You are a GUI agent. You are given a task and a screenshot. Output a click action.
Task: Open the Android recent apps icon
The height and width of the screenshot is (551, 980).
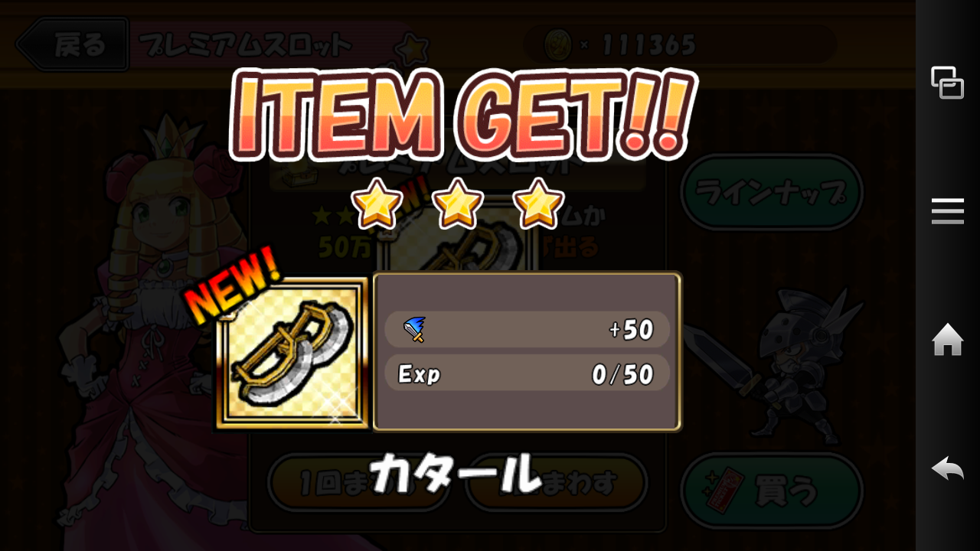point(947,83)
